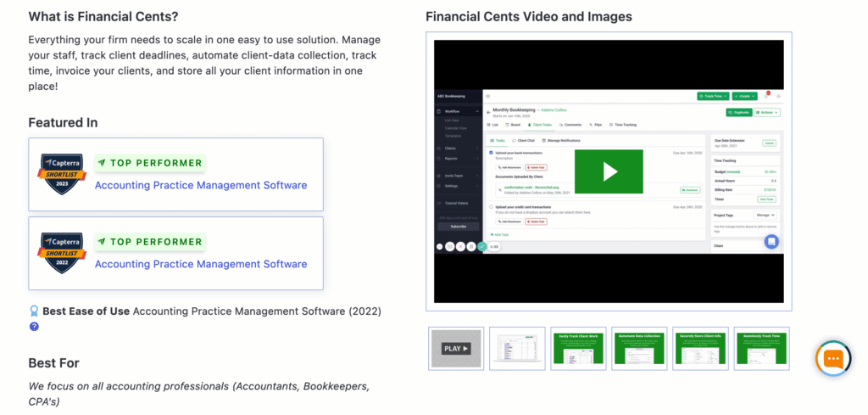Click the "Best For" heading

pos(53,363)
